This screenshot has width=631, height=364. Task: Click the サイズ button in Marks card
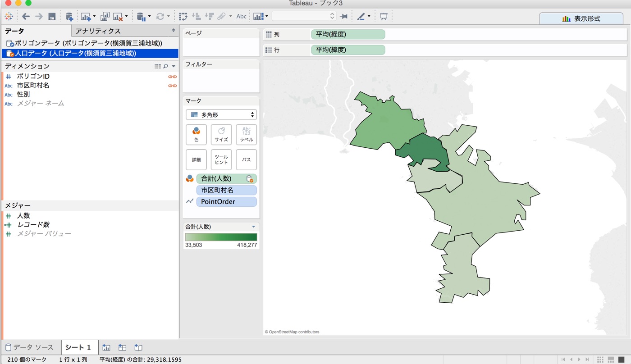coord(221,134)
